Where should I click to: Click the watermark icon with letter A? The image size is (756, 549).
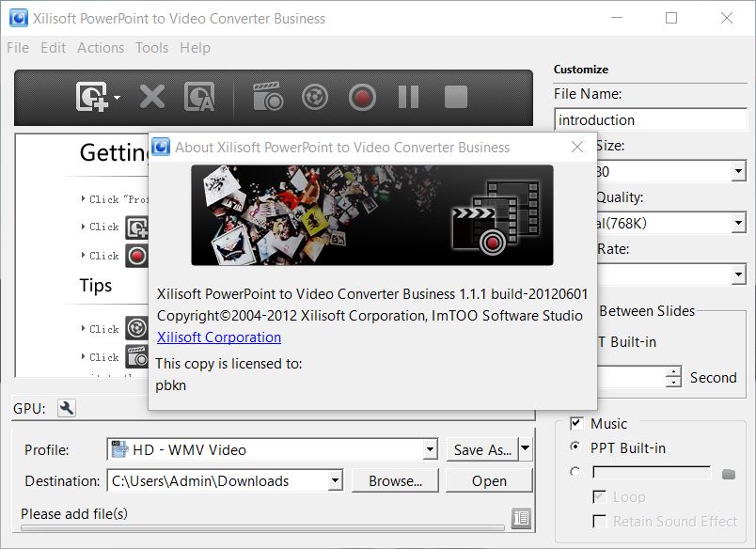tap(198, 97)
